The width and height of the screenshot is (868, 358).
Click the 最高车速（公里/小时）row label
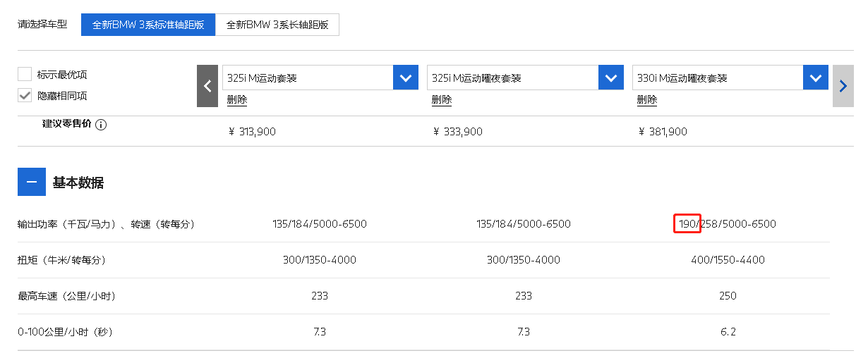66,296
